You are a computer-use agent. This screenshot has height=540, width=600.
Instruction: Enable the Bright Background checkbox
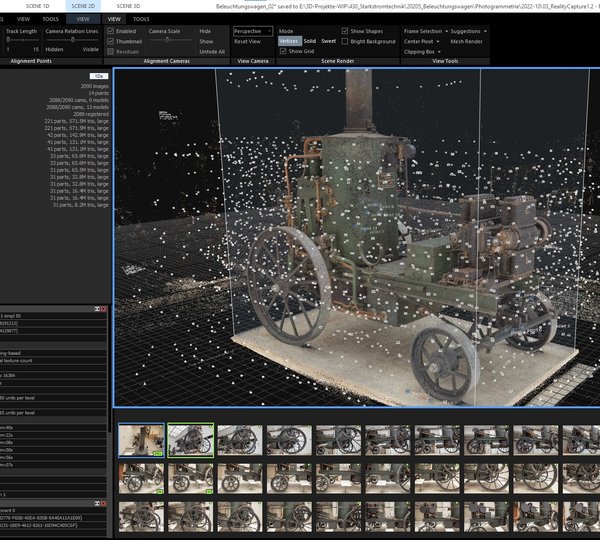click(x=345, y=41)
